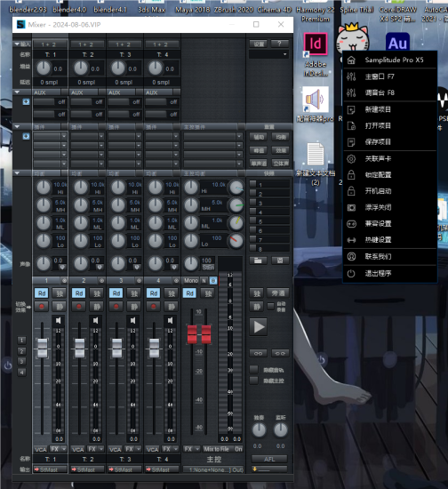Open the loudspeaker app desktop shortcut
Screen dimensions: 448x489
point(316,105)
